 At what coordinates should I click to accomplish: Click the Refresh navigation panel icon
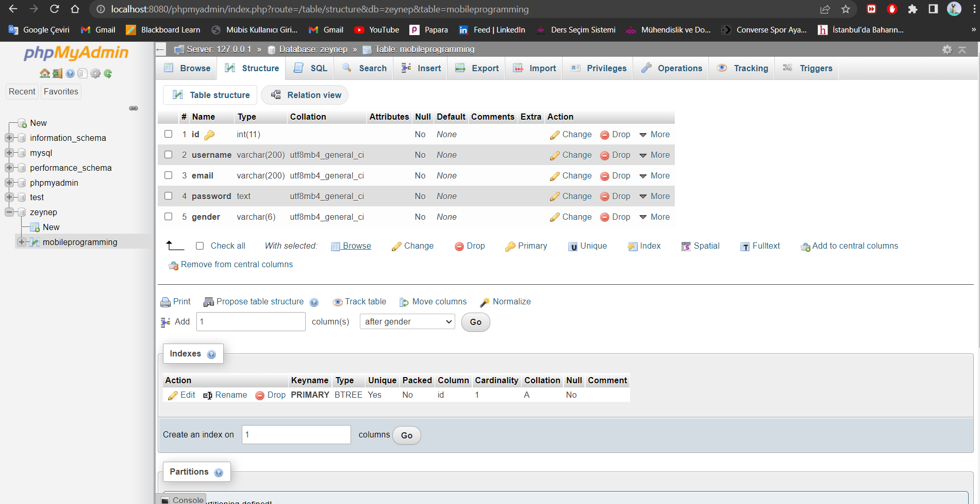(108, 73)
